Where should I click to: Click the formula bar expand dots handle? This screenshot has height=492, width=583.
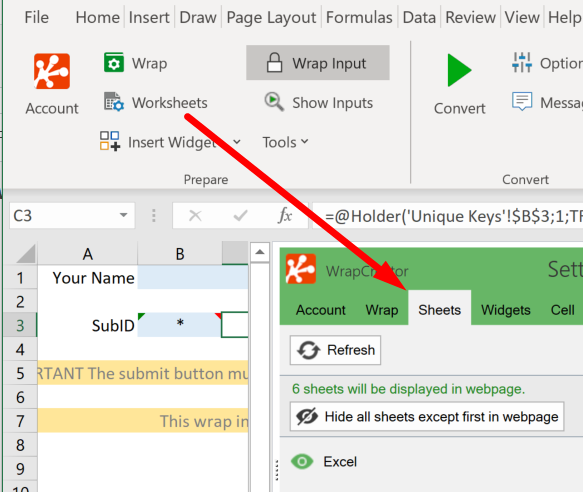tap(154, 215)
